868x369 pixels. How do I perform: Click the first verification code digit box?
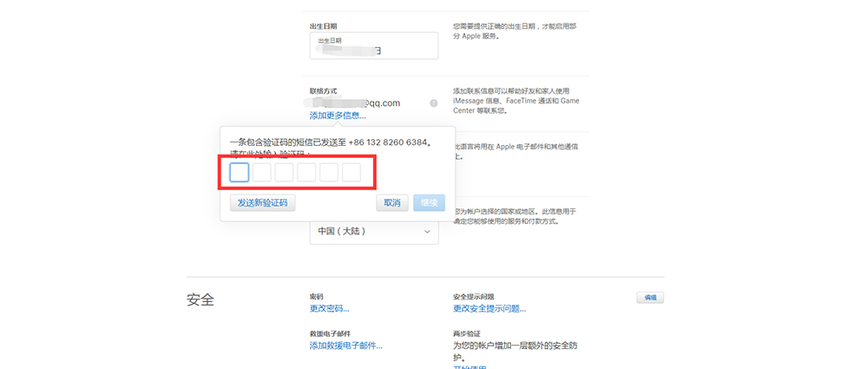(240, 173)
